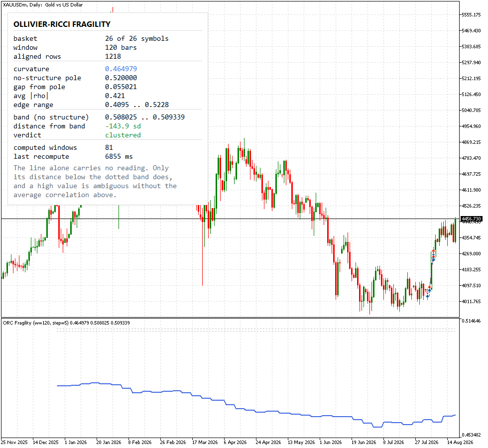This screenshot has width=488, height=448.
Task: Click the computed windows value "81"
Action: pos(109,147)
